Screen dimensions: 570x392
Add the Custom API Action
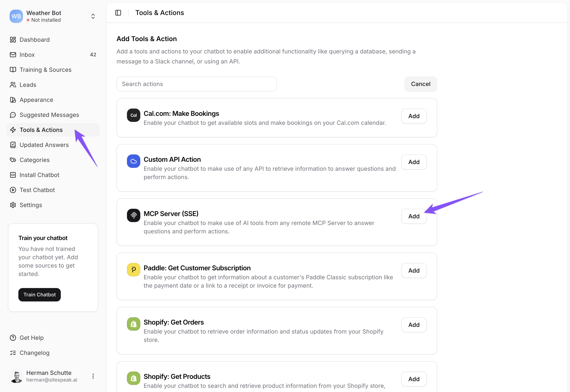(x=414, y=162)
